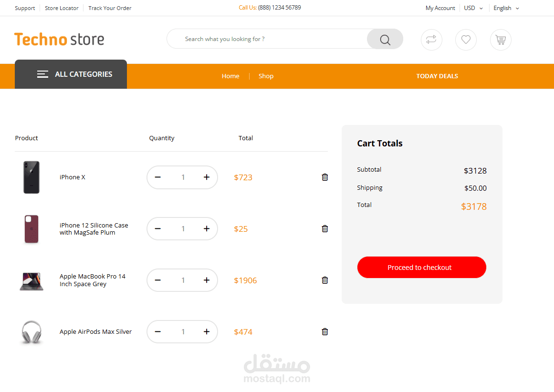Remove Apple MacBook Pro 14 item

324,280
